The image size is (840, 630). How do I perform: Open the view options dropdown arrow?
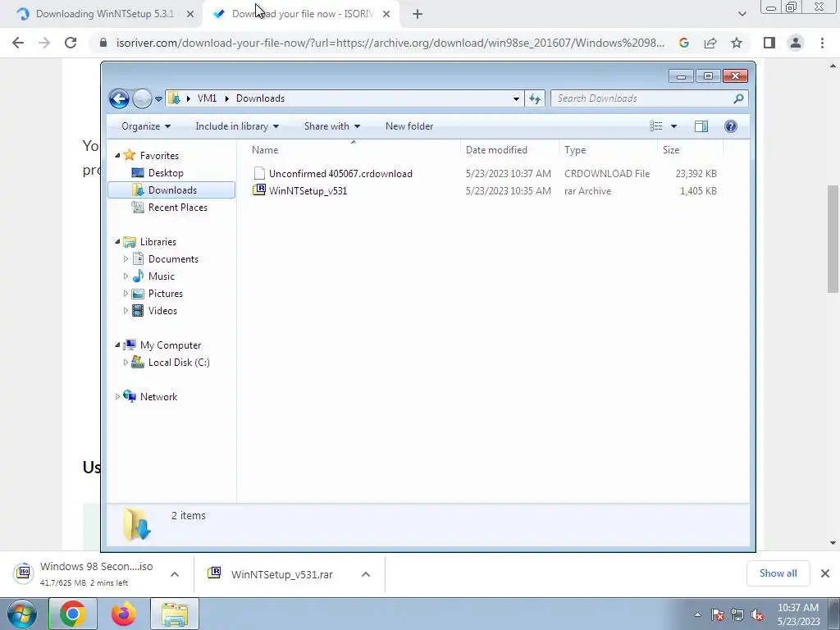(674, 126)
